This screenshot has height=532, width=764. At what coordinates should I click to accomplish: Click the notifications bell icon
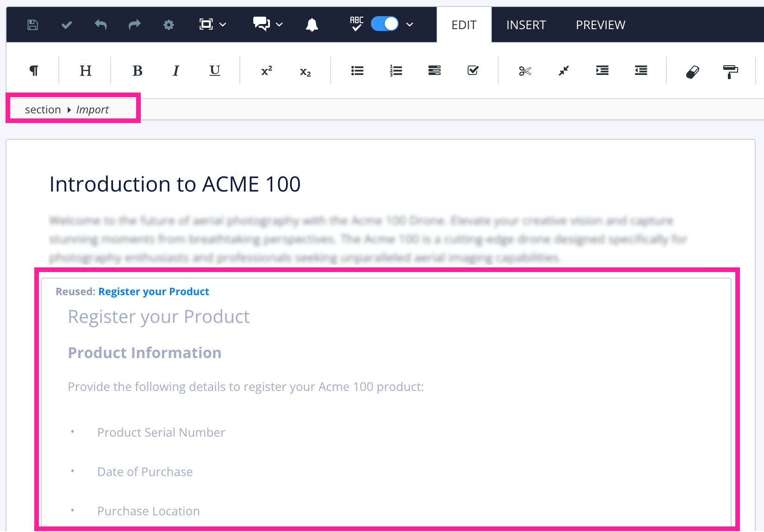pyautogui.click(x=312, y=25)
